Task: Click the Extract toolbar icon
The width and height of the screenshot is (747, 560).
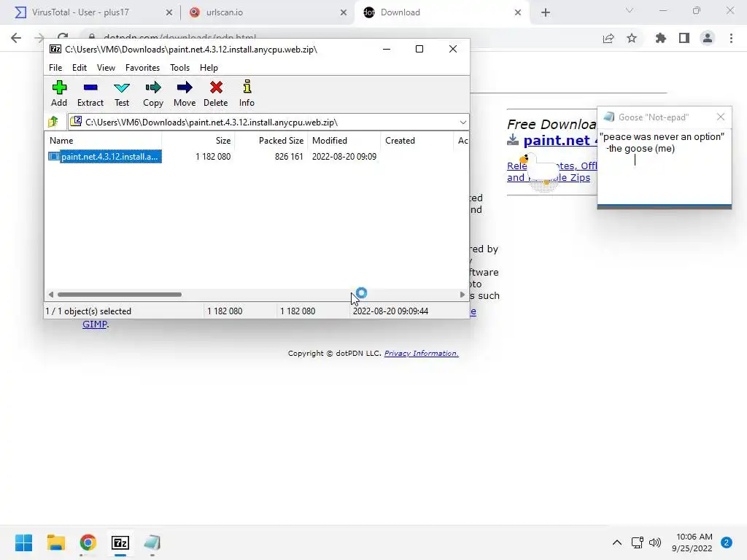Action: point(90,93)
